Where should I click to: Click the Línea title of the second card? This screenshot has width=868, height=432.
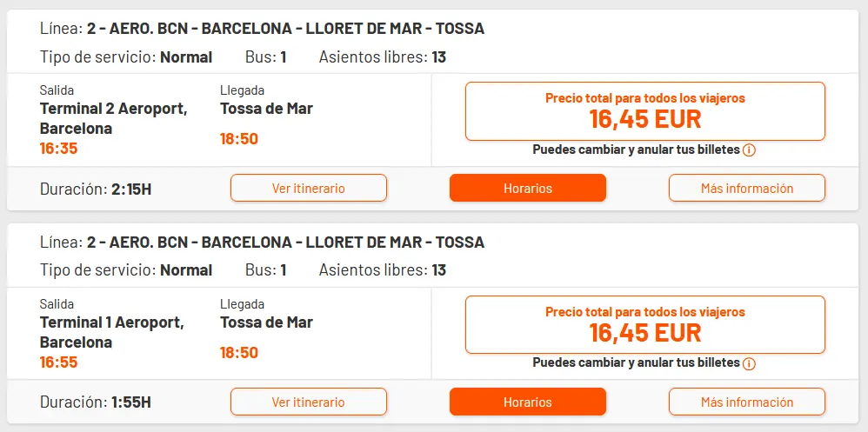(262, 243)
